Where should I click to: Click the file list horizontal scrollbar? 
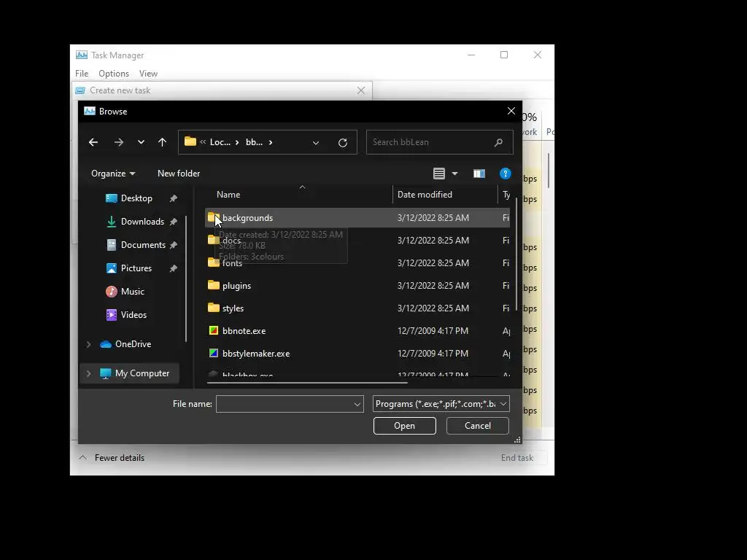pyautogui.click(x=307, y=382)
